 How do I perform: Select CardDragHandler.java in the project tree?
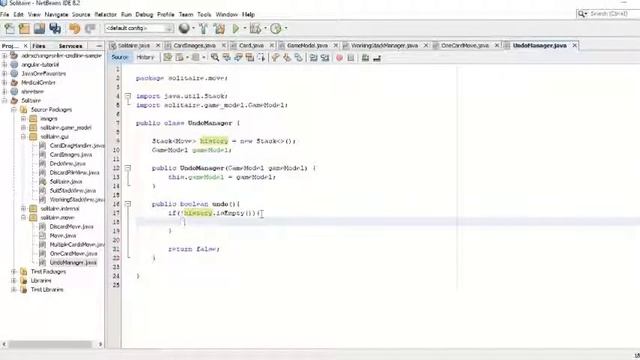click(x=77, y=146)
